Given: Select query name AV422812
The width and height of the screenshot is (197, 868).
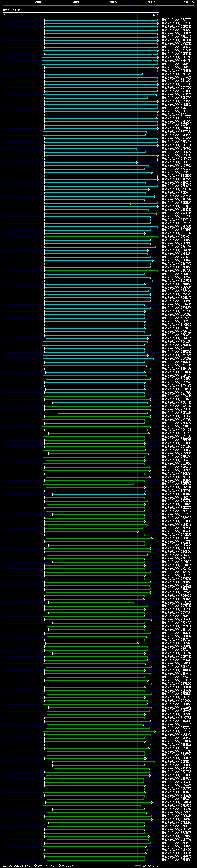Looking at the screenshot, I should [11, 10].
